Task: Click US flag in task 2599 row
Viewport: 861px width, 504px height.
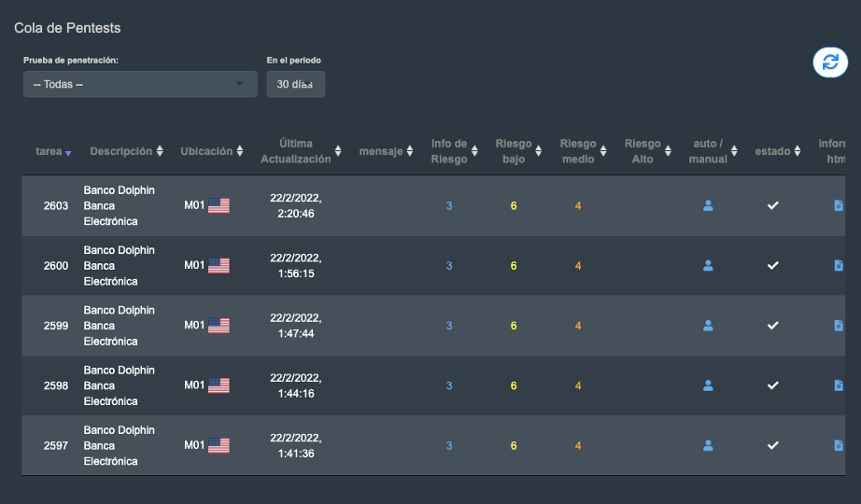Action: pos(219,326)
